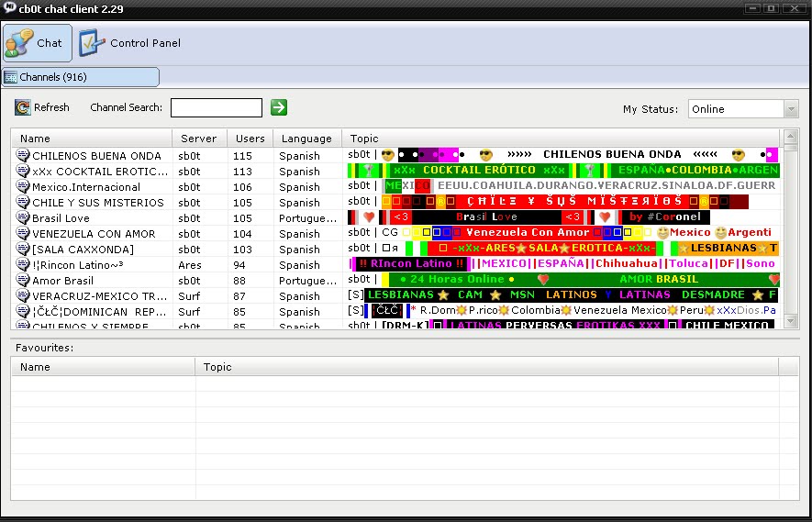The height and width of the screenshot is (522, 812).
Task: Select channel name CHILENOS BUENA ONDA
Action: tap(97, 156)
